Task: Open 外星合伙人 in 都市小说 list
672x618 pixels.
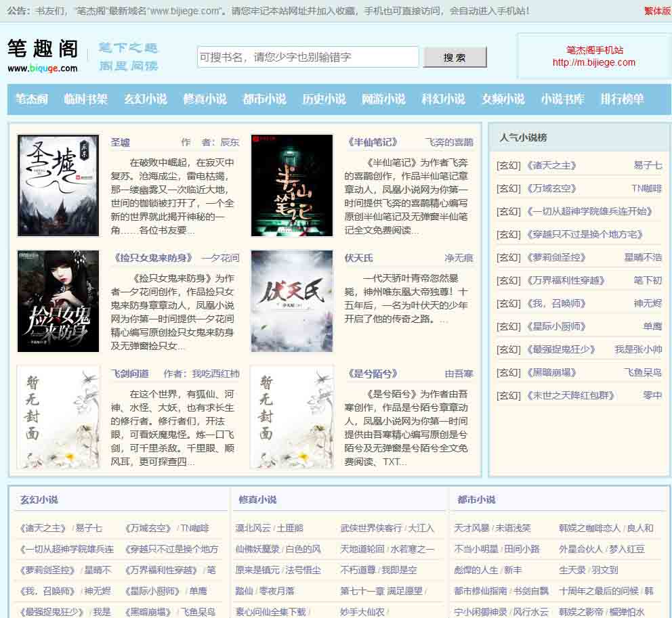Action: tap(581, 549)
